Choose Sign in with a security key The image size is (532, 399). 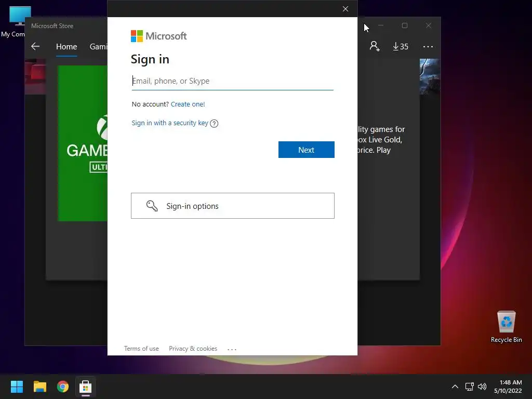(x=170, y=123)
